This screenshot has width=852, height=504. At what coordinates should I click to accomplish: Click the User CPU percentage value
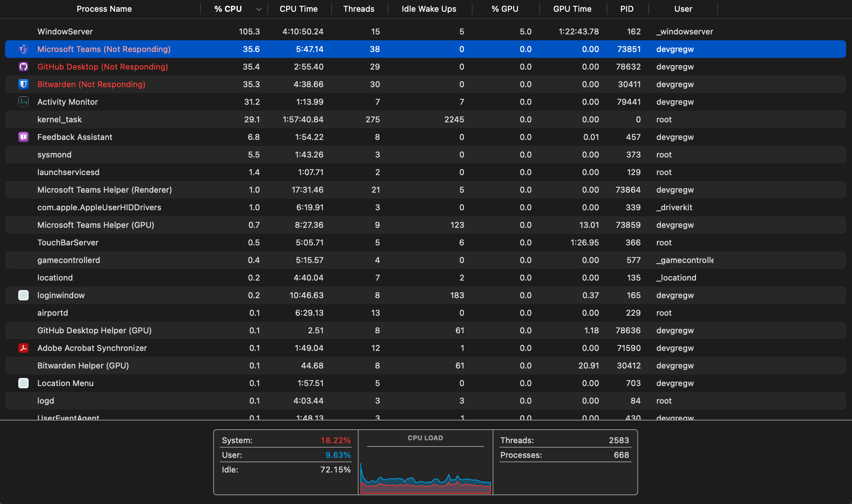point(338,455)
